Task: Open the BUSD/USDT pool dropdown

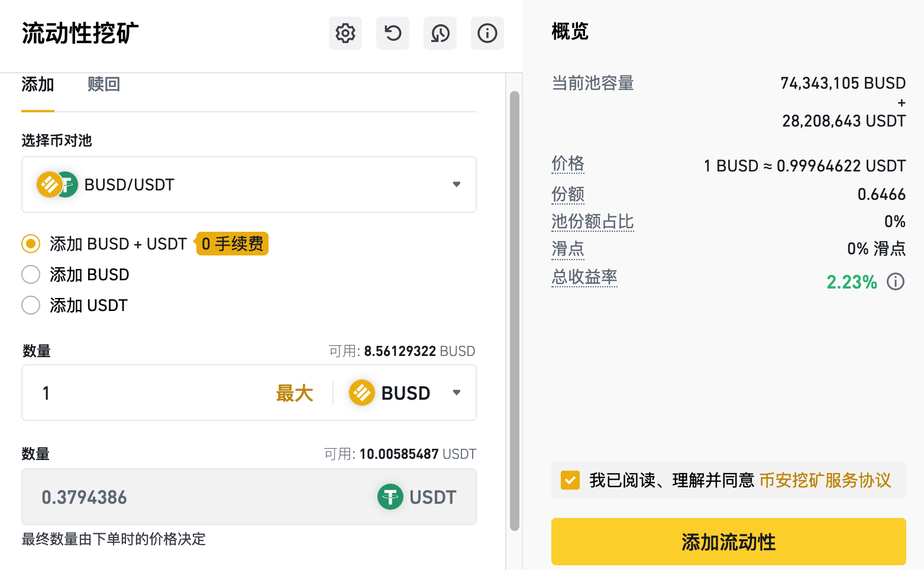Action: 249,184
